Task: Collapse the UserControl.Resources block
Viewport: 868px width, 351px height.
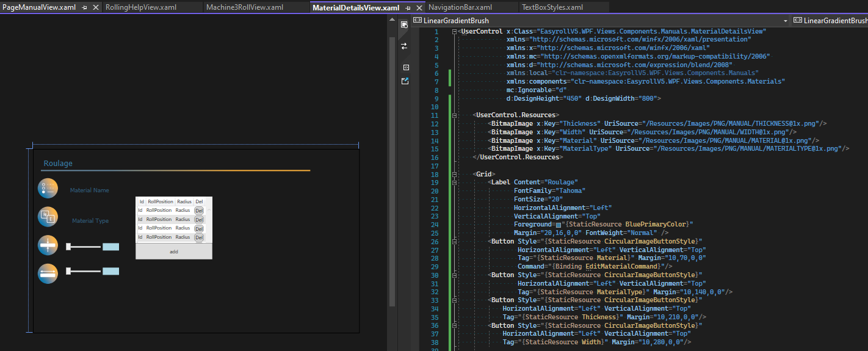Action: point(454,115)
